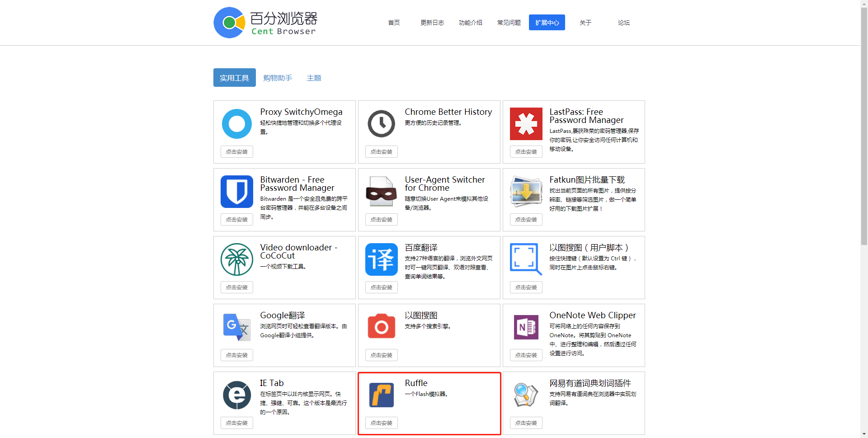The image size is (868, 438).
Task: Click the "一个视频下载工具。" description
Action: click(283, 267)
